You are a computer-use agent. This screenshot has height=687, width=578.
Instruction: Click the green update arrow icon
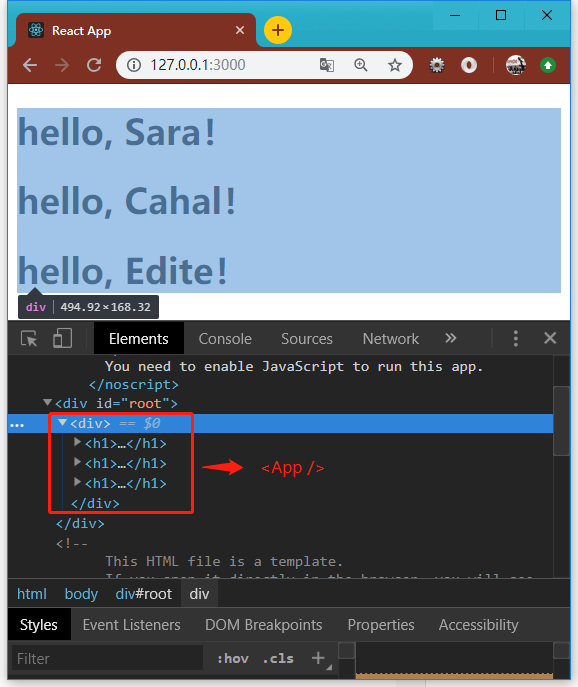548,65
